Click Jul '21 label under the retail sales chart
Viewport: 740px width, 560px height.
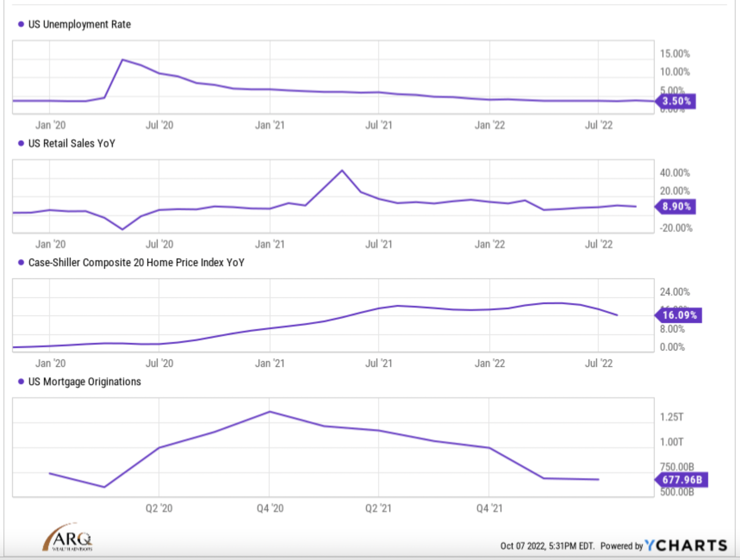379,244
